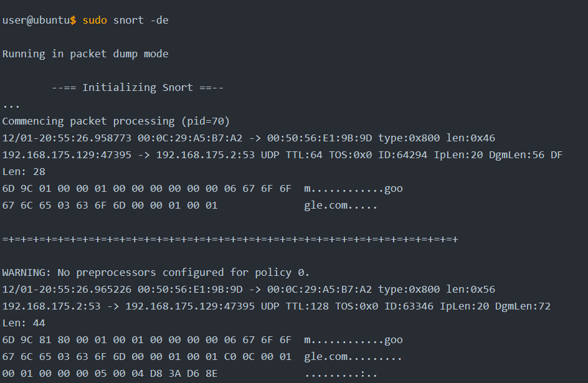
Task: Click the 'Len: 28' line
Action: pos(24,172)
